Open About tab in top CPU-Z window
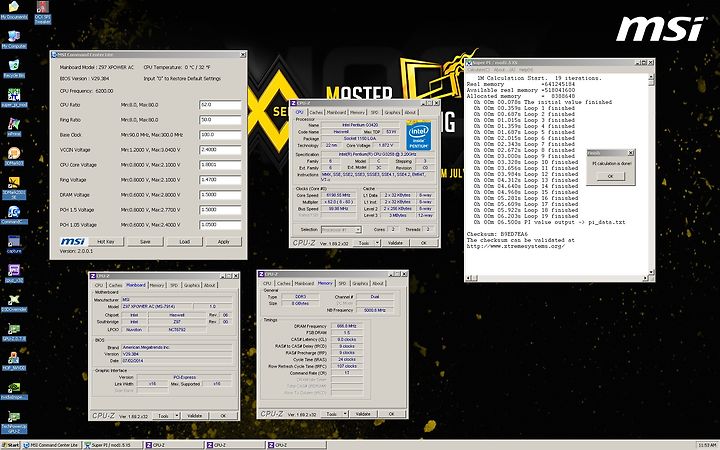The width and height of the screenshot is (720, 450). pyautogui.click(x=410, y=112)
